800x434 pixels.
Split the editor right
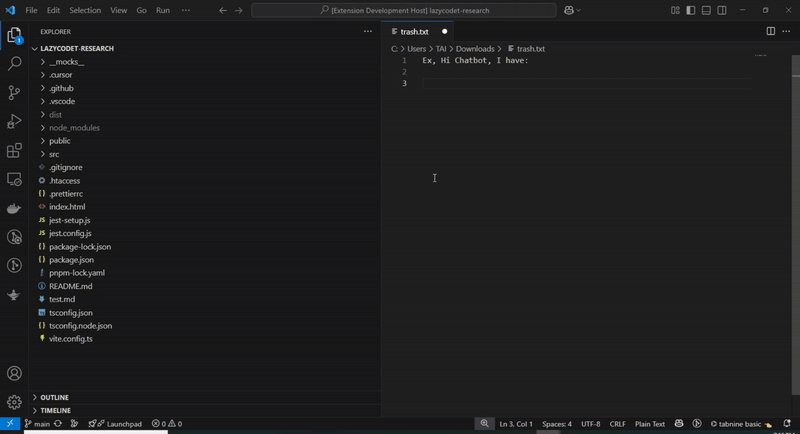click(771, 32)
